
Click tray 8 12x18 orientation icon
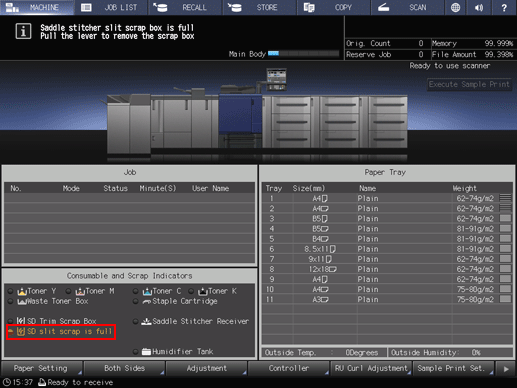pos(332,269)
